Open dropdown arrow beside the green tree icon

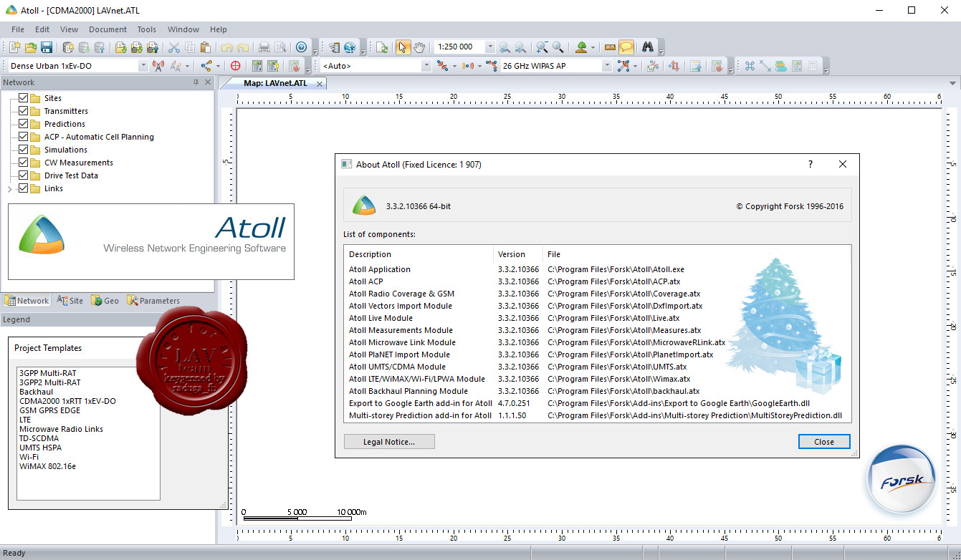click(593, 47)
